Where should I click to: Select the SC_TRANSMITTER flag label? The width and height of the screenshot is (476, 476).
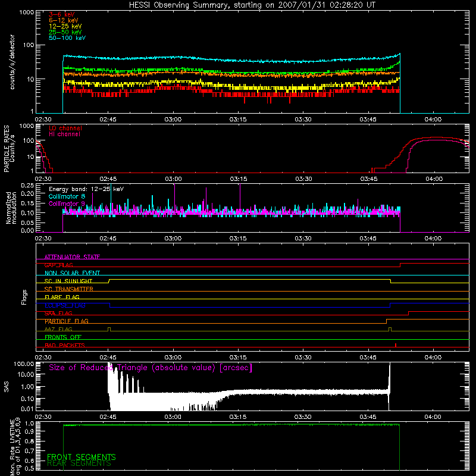(x=69, y=289)
